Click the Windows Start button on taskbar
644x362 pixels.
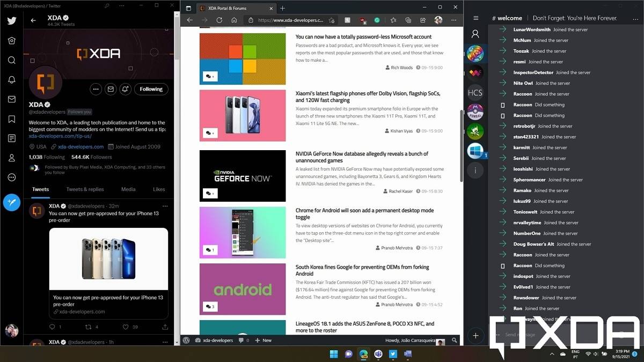pyautogui.click(x=333, y=354)
